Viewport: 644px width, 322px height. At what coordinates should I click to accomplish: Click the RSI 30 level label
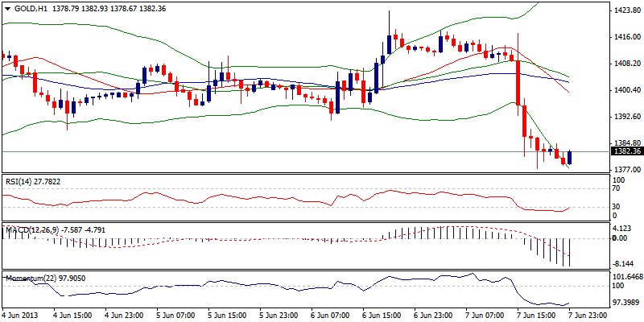(x=616, y=206)
